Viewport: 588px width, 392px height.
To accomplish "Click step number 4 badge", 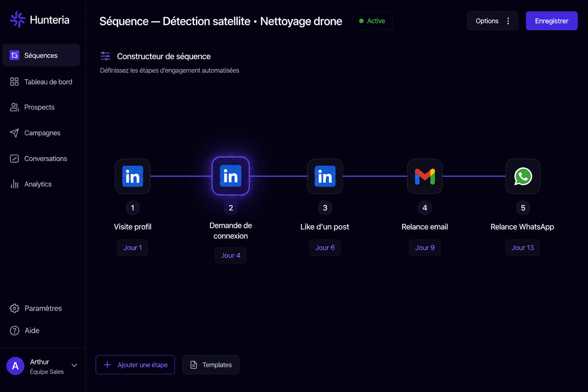I will [425, 208].
